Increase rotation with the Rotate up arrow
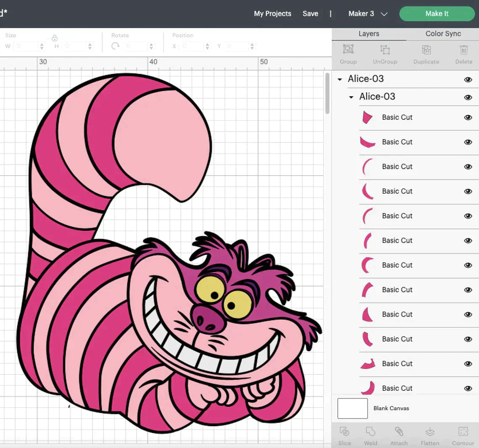Image resolution: width=479 pixels, height=448 pixels. point(151,44)
